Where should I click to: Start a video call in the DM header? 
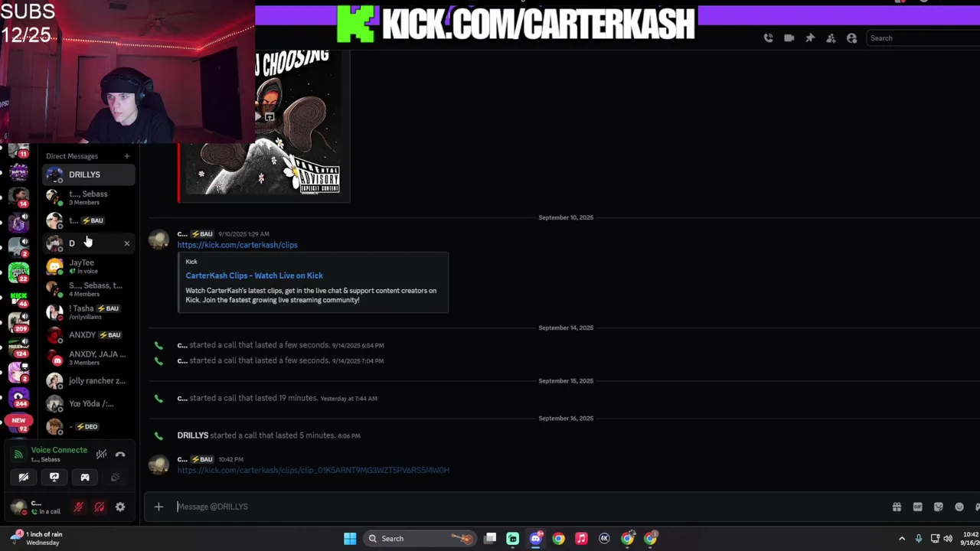tap(789, 38)
